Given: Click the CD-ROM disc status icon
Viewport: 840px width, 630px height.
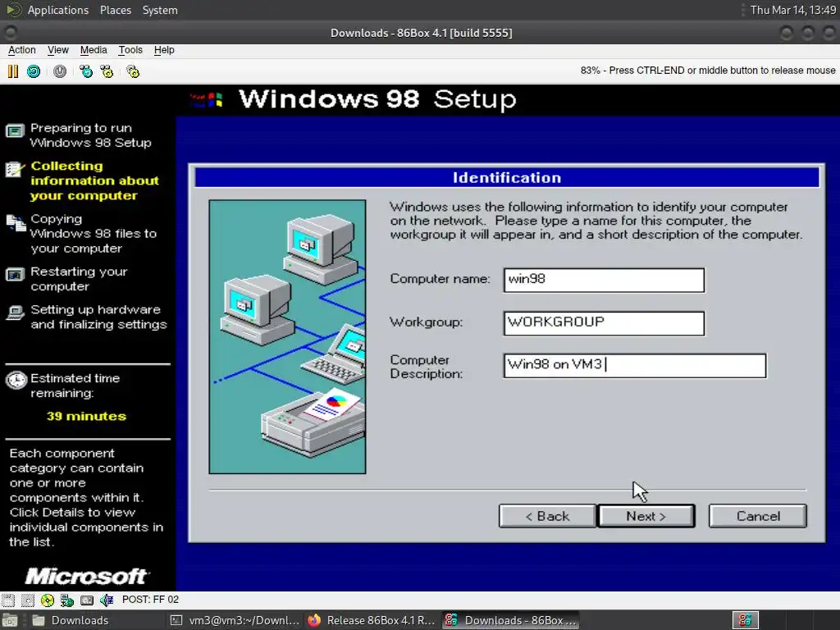Looking at the screenshot, I should (47, 600).
